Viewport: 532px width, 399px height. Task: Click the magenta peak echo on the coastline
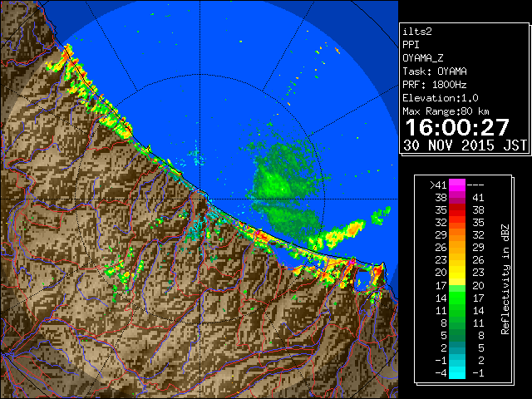pos(352,262)
